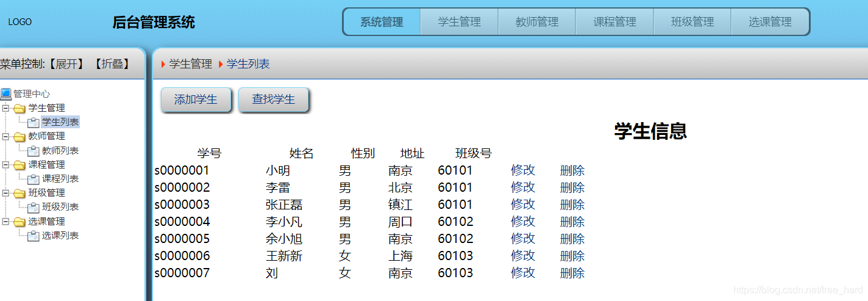This screenshot has width=868, height=301.
Task: Click 修改 for student 李小凡
Action: click(x=523, y=222)
